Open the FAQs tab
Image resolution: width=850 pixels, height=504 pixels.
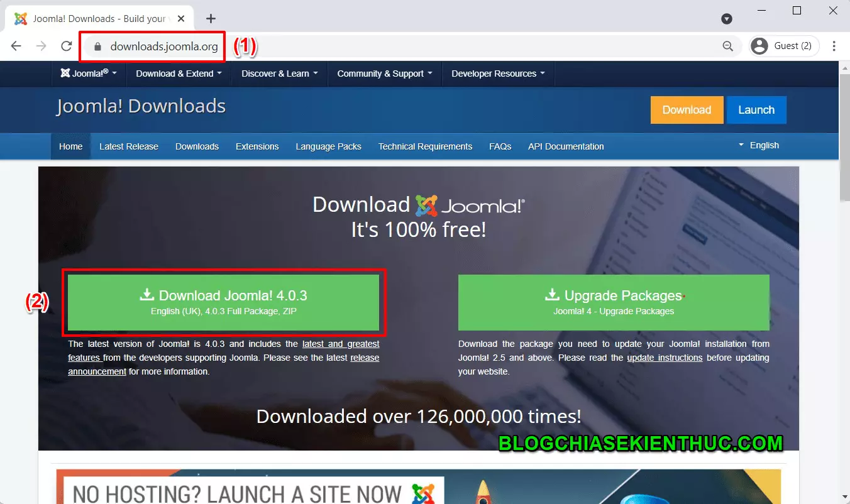pyautogui.click(x=500, y=146)
